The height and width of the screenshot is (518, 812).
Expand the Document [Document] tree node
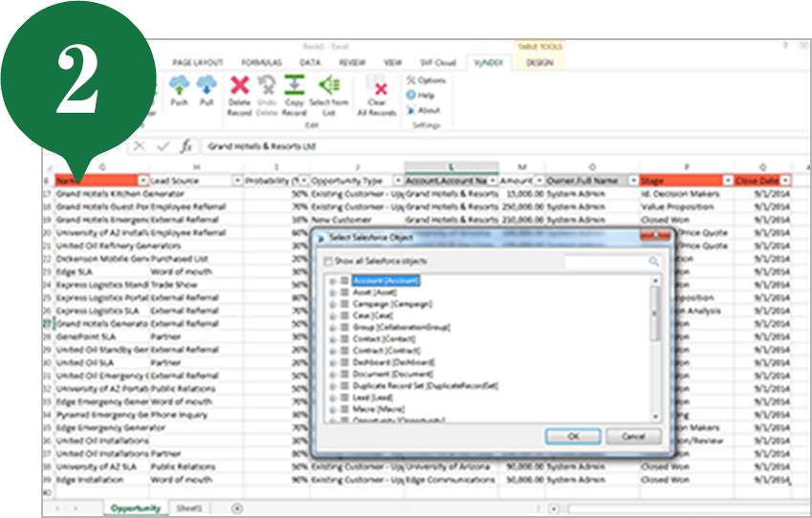[333, 375]
